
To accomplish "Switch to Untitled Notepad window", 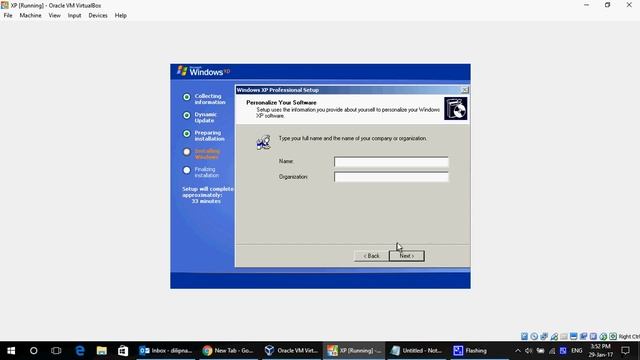I will (416, 351).
